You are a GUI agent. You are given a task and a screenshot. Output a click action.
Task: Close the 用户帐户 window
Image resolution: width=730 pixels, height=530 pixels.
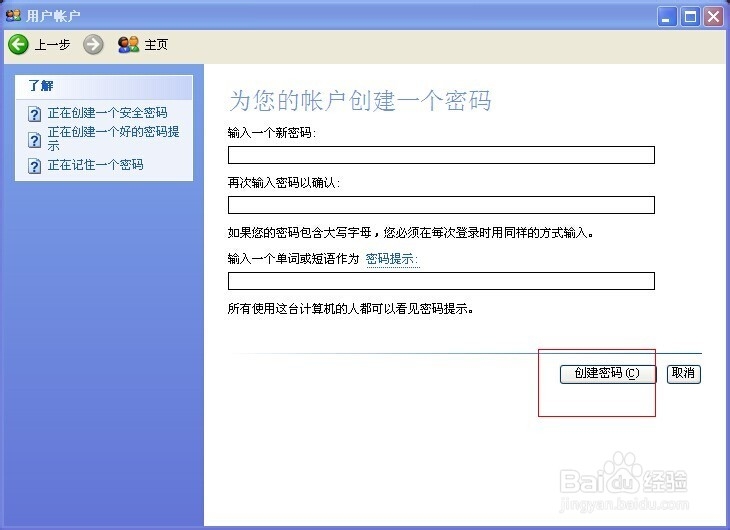pos(713,17)
